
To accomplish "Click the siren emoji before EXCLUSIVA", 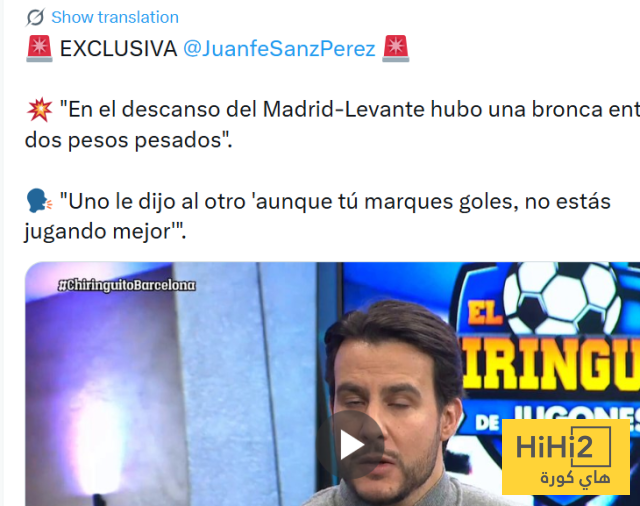I will point(39,49).
